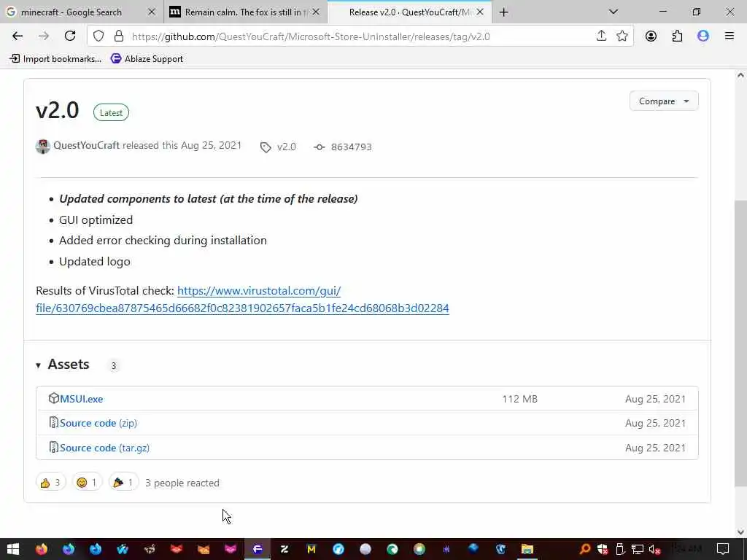Open Import bookmarks bookmark item
Viewport: 747px width, 560px height.
coord(55,59)
